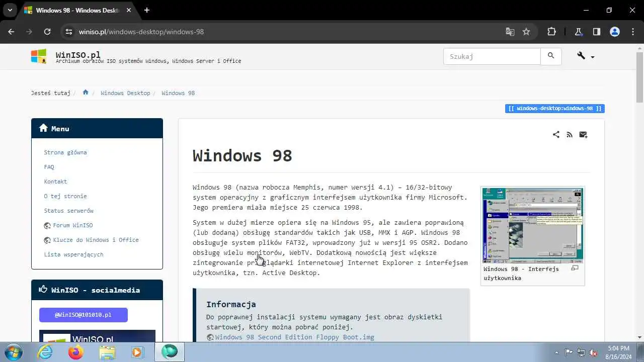Open media player taskbar icon
Viewport: 644px width, 362px height.
[137, 352]
